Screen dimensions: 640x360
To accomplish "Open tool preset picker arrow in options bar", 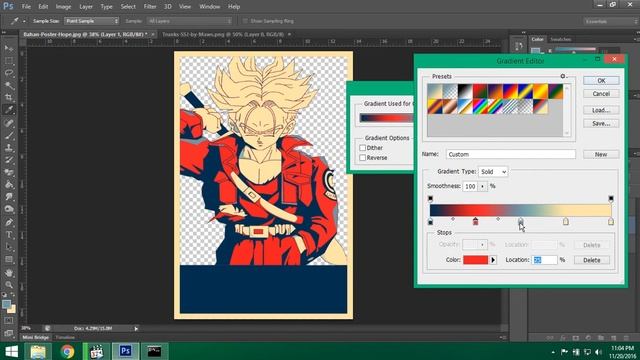I will [x=24, y=21].
